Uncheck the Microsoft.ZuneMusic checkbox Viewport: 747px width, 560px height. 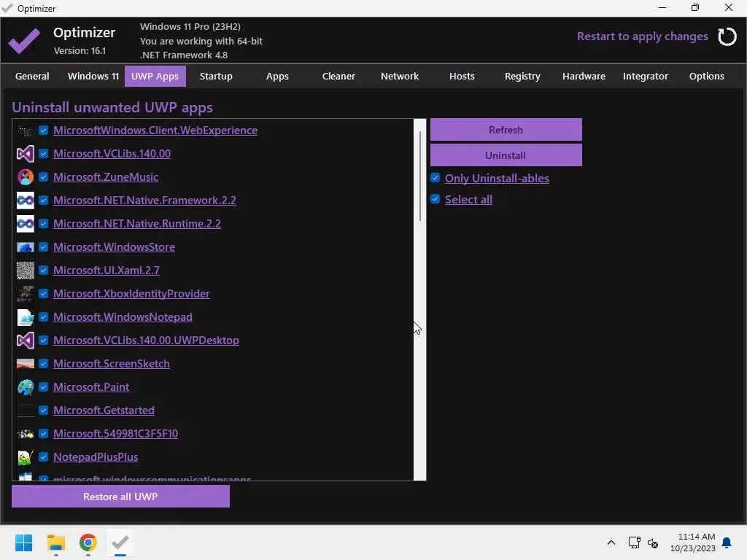click(43, 177)
